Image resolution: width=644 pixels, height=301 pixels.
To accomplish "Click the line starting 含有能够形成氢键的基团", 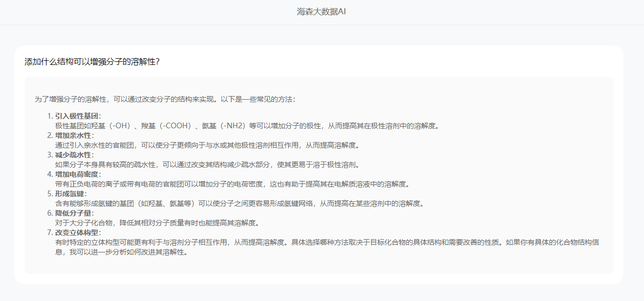I will point(240,203).
